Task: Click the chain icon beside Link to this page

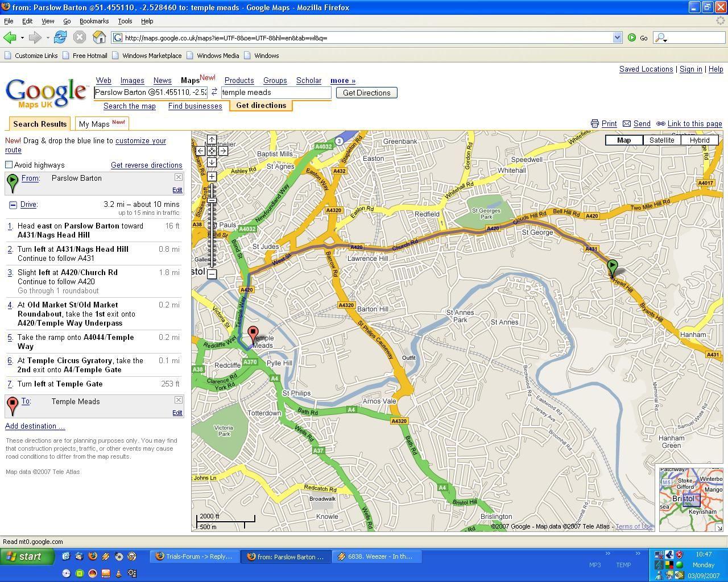Action: (661, 123)
